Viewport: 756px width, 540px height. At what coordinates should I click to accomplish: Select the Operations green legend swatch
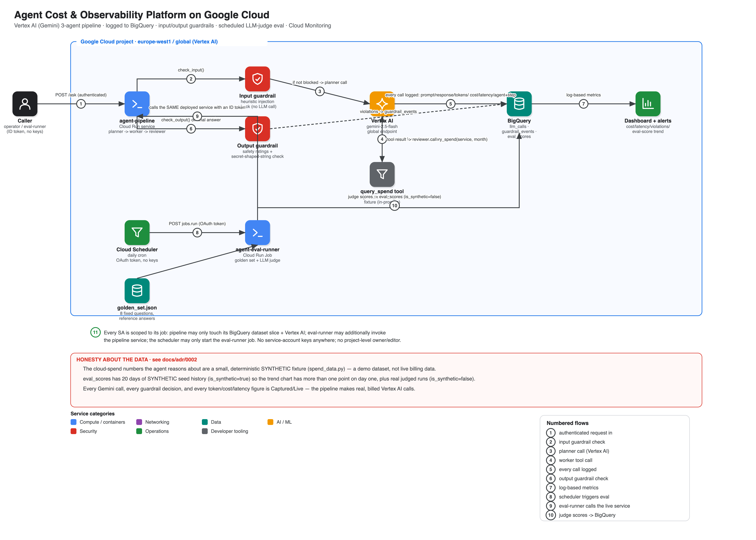pos(139,431)
